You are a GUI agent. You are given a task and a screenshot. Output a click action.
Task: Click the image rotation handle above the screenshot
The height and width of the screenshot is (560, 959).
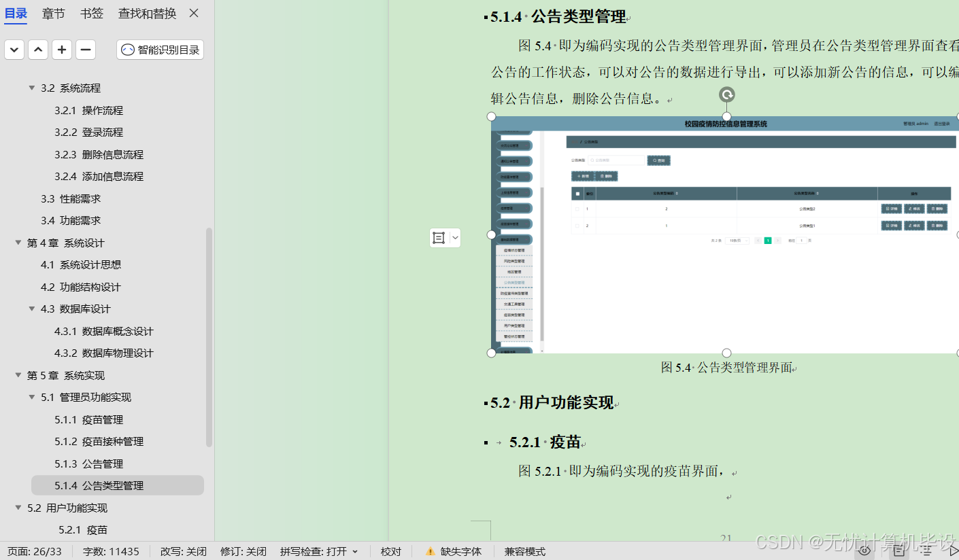(x=726, y=95)
